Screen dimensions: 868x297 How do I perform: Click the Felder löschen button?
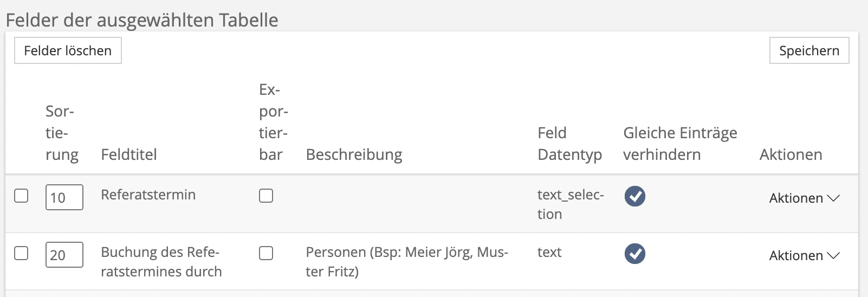coord(68,50)
